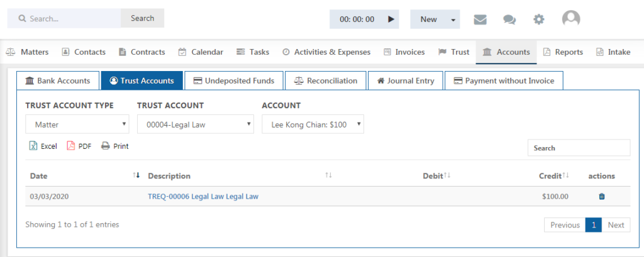Expand the Trust Account Type dropdown
The height and width of the screenshot is (257, 644).
[77, 124]
